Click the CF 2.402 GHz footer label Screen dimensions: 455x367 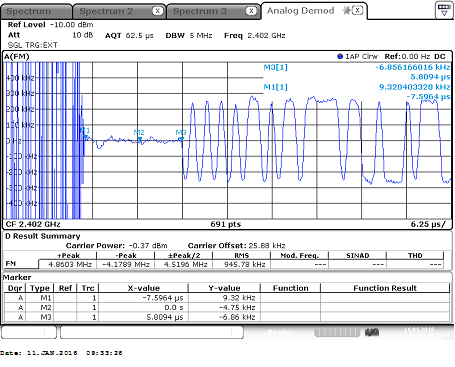coord(33,224)
